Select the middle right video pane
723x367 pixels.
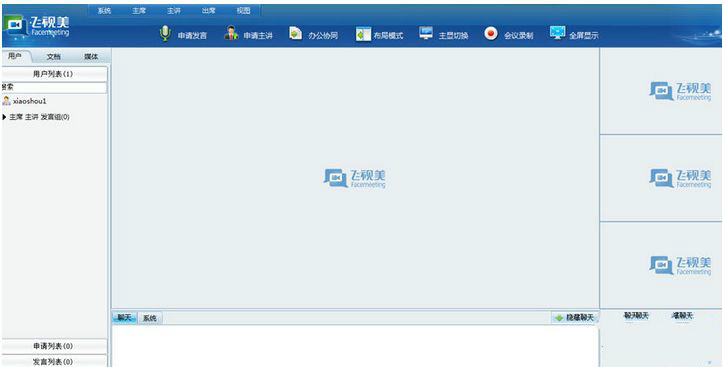point(661,178)
